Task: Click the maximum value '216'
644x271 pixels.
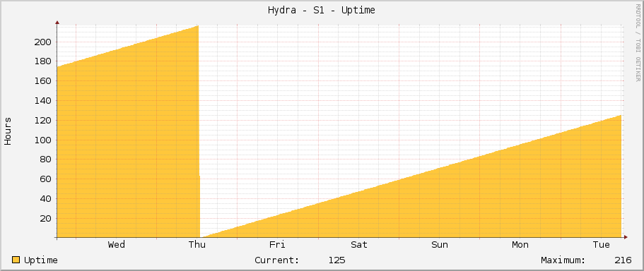Action: coord(623,260)
